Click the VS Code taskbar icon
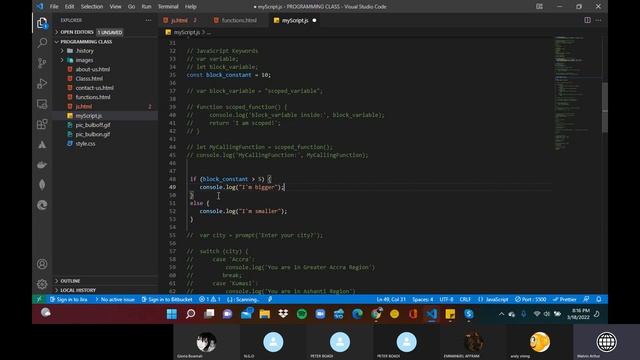The height and width of the screenshot is (360, 640). point(431,314)
